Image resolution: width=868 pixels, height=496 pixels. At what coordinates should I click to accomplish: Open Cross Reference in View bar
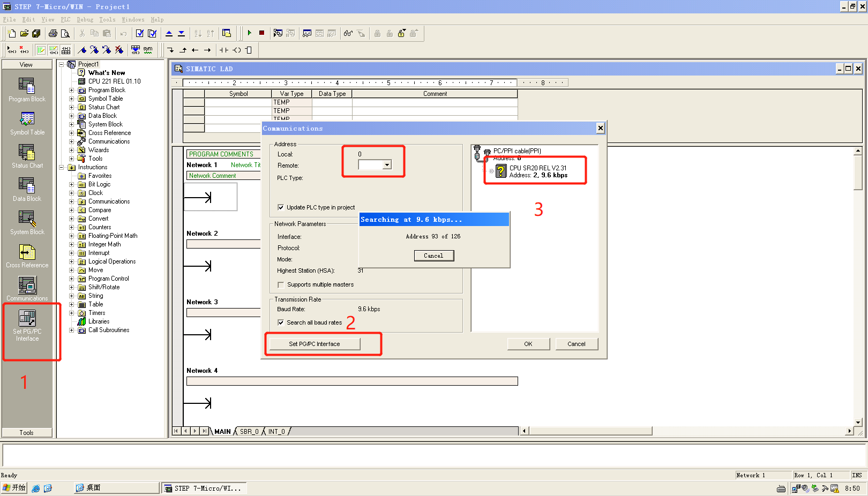point(27,255)
